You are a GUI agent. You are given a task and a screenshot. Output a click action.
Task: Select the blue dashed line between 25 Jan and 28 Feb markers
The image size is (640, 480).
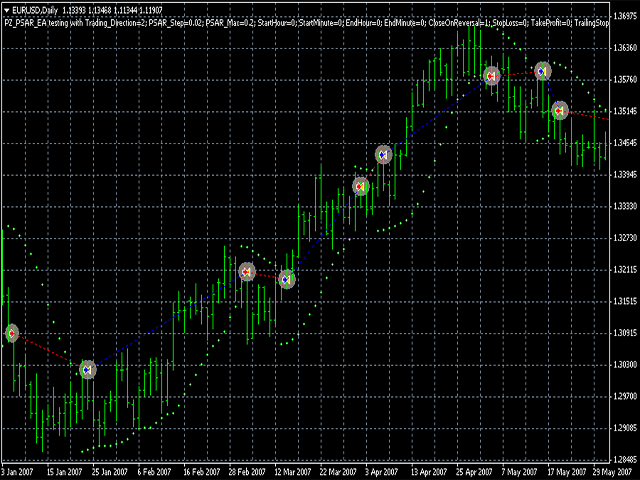coord(167,321)
